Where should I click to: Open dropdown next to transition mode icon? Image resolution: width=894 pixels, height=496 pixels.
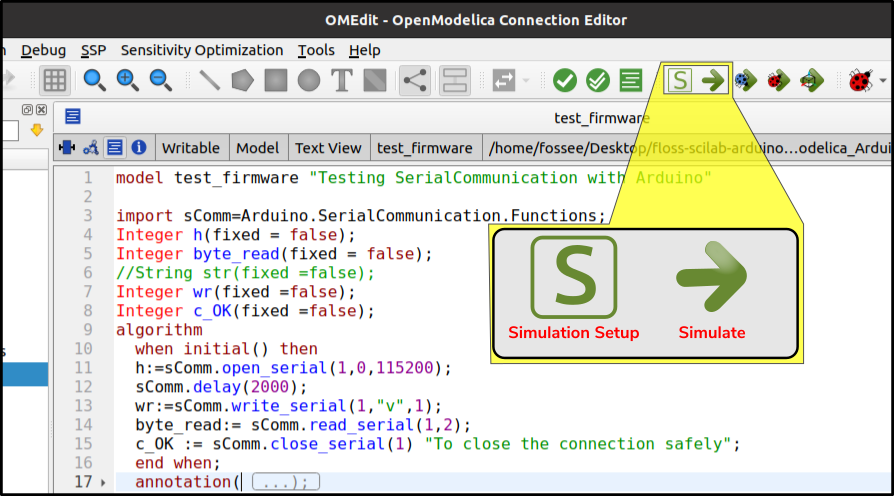tap(526, 80)
